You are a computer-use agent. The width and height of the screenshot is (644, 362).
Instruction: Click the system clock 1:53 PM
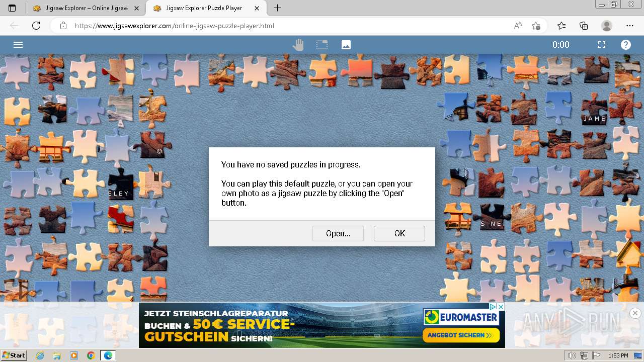coord(618,355)
